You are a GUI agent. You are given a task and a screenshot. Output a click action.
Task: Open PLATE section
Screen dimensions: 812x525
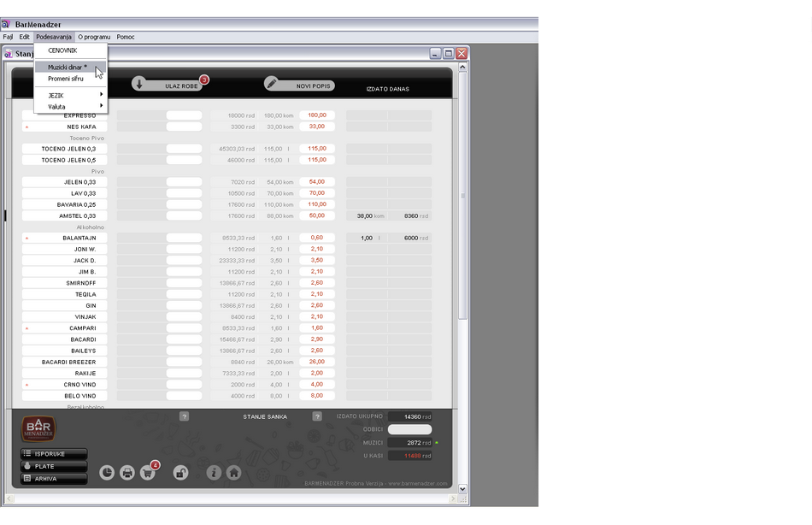point(54,467)
